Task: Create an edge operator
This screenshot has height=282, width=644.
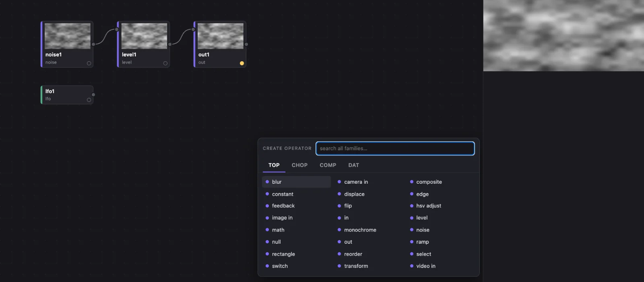Action: [x=441, y=194]
